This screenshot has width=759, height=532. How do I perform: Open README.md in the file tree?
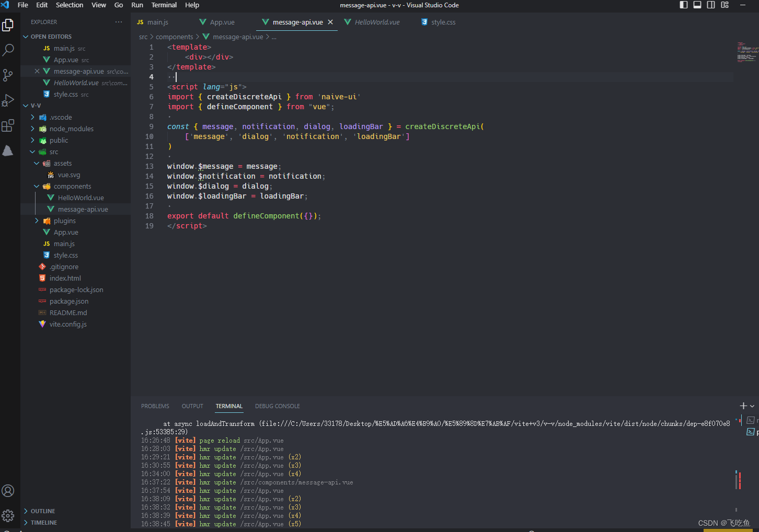75,313
